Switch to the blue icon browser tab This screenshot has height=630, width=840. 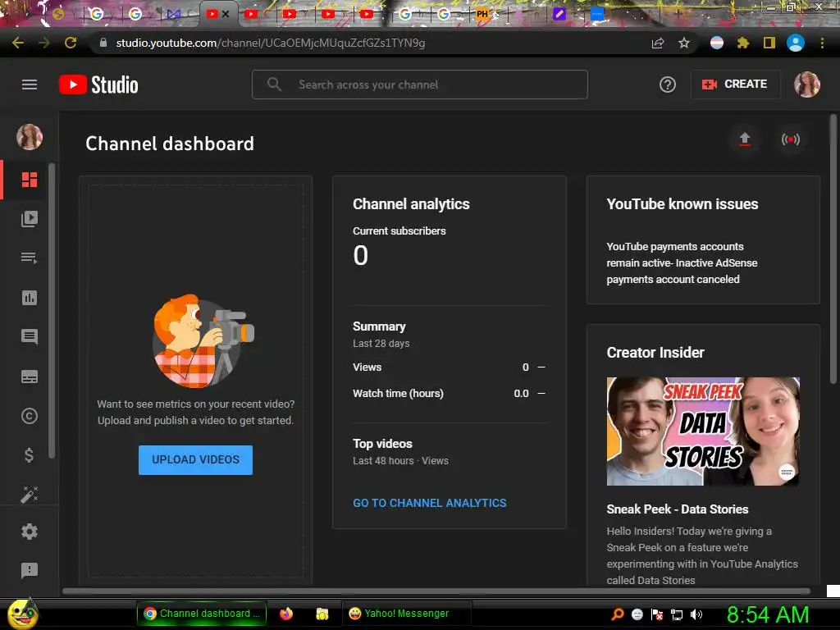click(x=597, y=14)
